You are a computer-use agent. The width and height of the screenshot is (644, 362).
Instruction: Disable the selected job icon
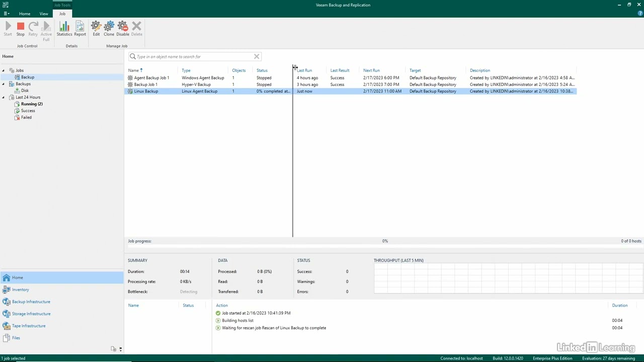pyautogui.click(x=123, y=26)
